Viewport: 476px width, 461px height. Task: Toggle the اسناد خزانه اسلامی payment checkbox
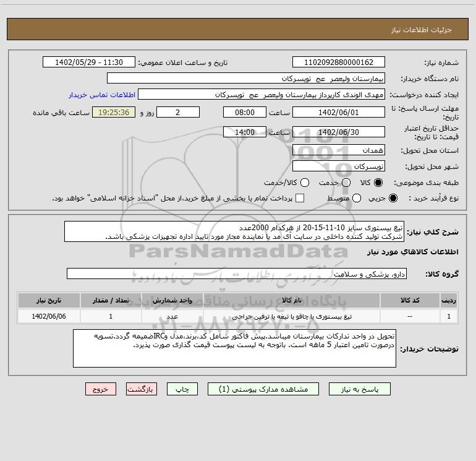(x=300, y=198)
